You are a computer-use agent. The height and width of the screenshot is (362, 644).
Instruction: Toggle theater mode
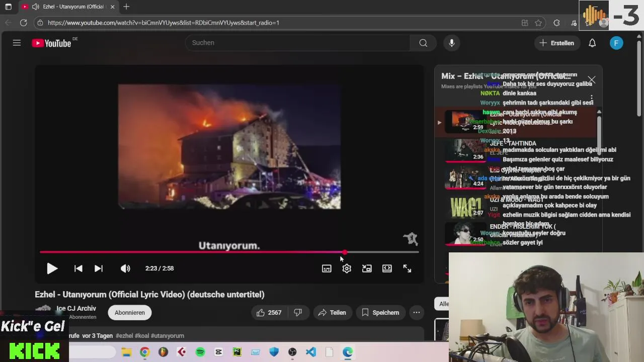pos(387,268)
